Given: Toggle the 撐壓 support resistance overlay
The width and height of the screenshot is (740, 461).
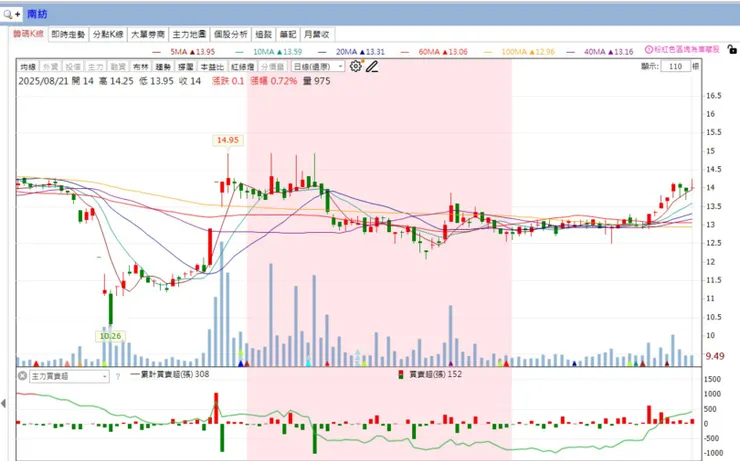Looking at the screenshot, I should [x=186, y=67].
